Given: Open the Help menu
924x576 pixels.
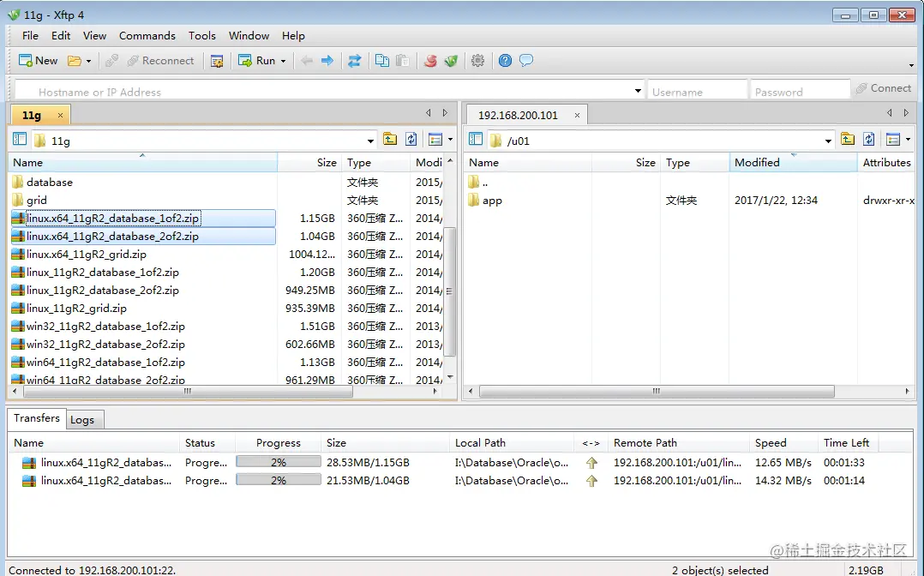Looking at the screenshot, I should pyautogui.click(x=293, y=36).
